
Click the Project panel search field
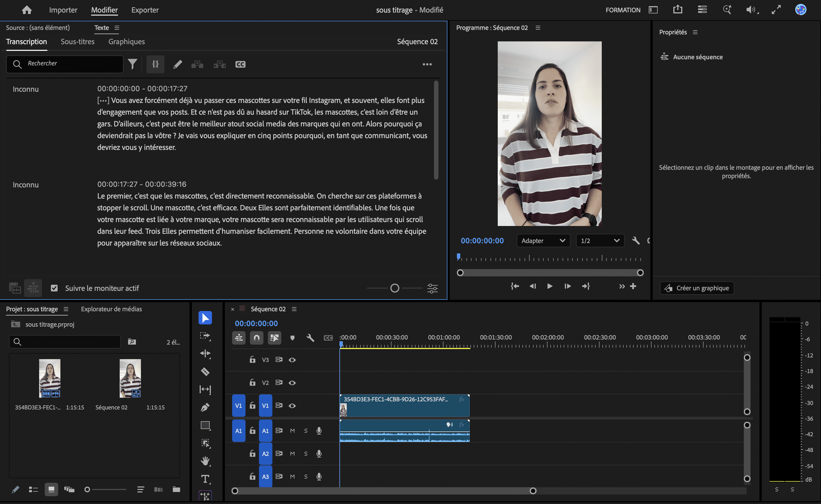[65, 342]
